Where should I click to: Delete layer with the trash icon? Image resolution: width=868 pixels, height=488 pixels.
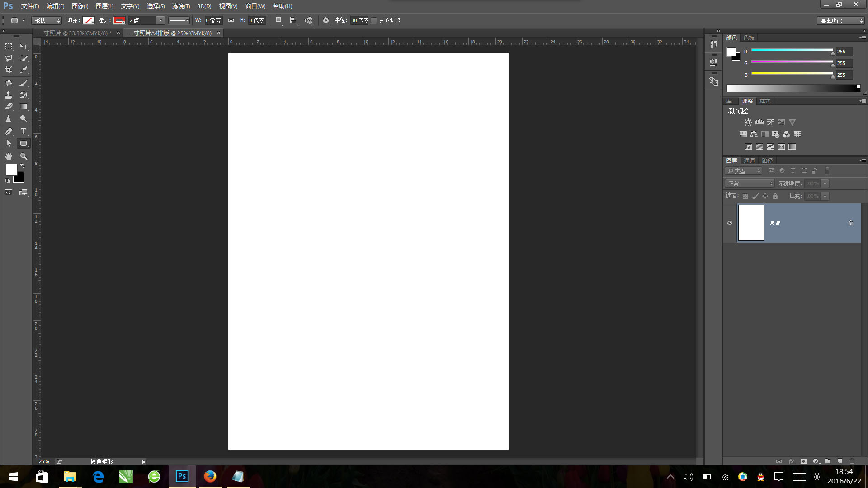852,461
